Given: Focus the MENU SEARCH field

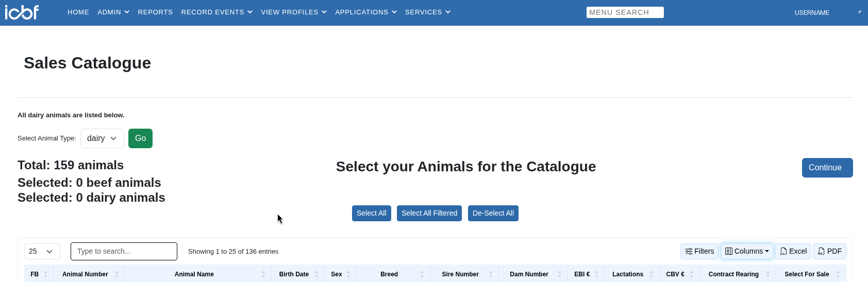Looking at the screenshot, I should click(625, 12).
